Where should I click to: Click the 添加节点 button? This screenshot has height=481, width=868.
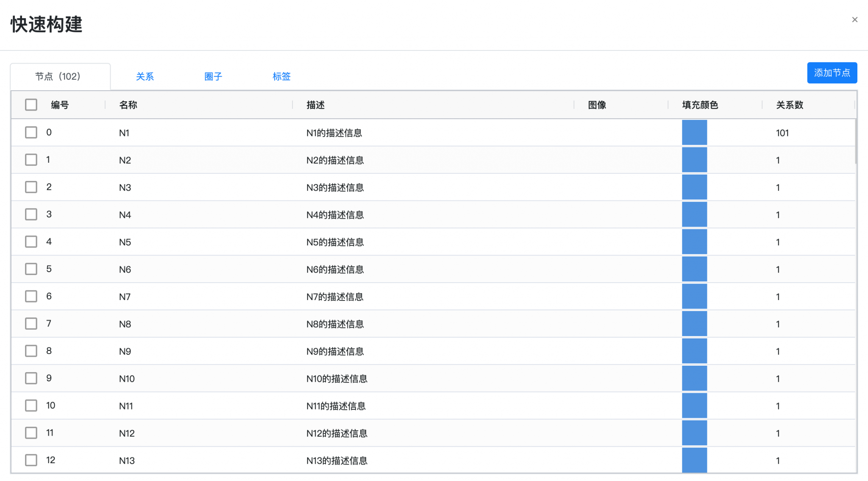pos(832,73)
